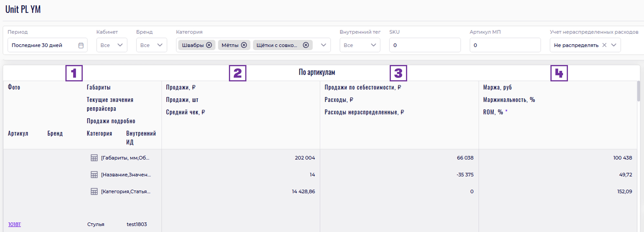Open the undistributed expenses dropdown arrow
644x232 pixels.
pos(613,45)
